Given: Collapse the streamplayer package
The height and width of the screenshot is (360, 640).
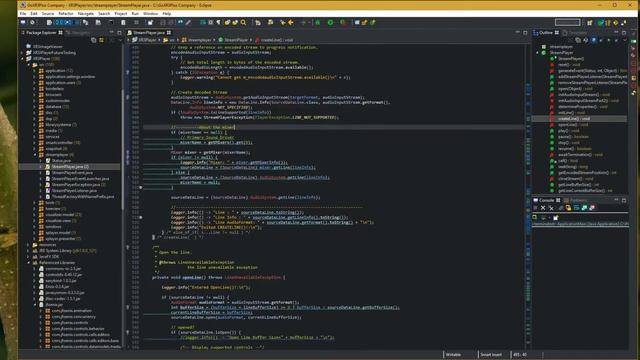Looking at the screenshot, I should [x=35, y=155].
